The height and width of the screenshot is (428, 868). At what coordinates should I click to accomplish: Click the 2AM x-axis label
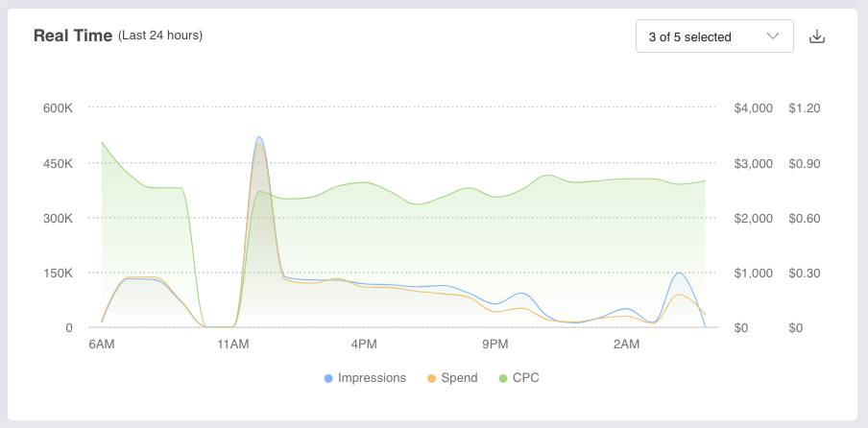point(626,344)
